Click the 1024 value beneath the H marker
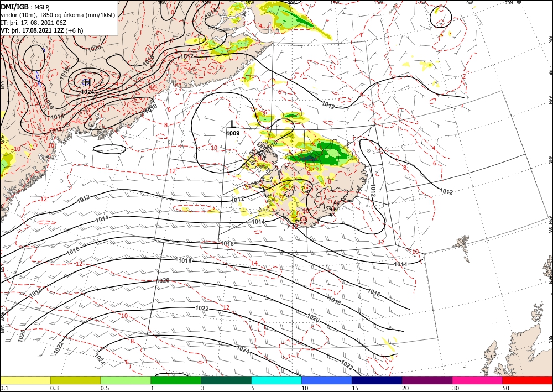553x392 pixels. click(x=87, y=92)
